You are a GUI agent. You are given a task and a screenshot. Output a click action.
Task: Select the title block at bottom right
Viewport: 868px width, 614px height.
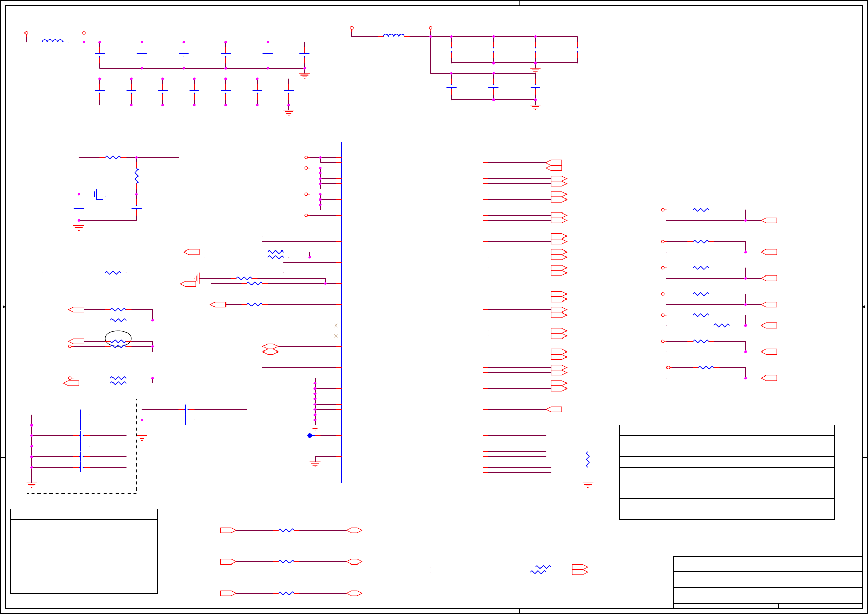tap(768, 582)
